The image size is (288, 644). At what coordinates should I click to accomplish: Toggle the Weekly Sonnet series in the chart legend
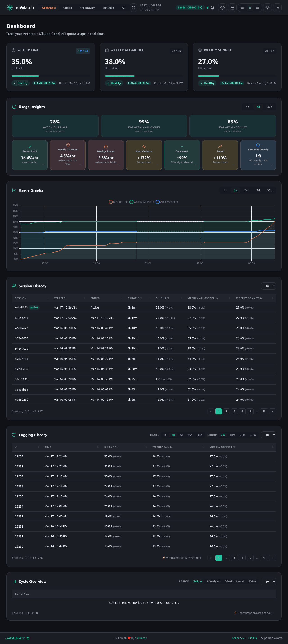(x=167, y=202)
